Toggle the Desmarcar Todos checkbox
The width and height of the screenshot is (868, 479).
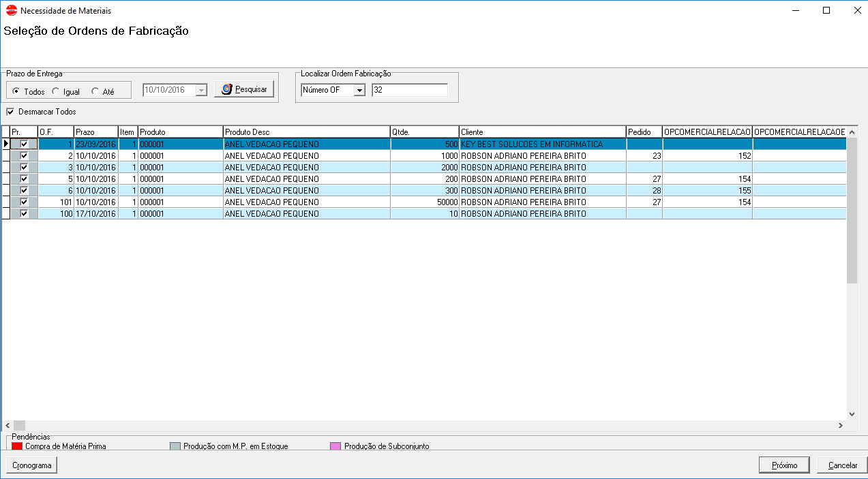(10, 112)
